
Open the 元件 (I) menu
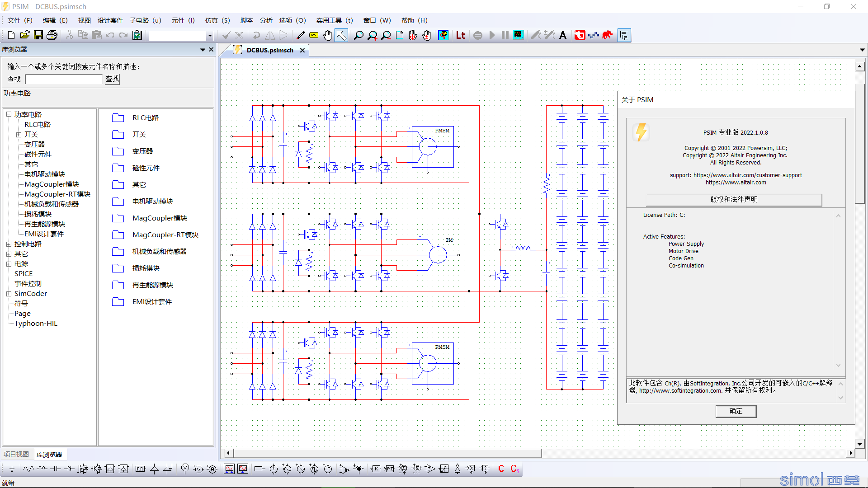tap(183, 20)
